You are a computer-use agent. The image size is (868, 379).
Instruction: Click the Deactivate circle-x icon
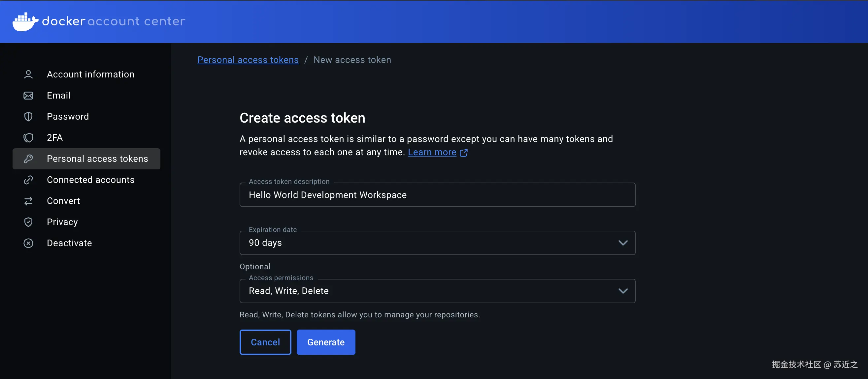tap(28, 243)
